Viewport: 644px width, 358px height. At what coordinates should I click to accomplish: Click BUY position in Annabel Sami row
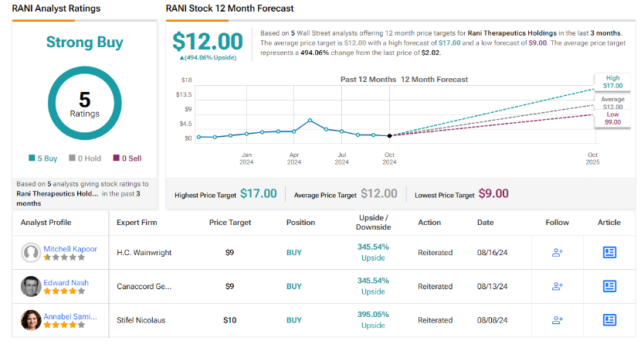294,320
